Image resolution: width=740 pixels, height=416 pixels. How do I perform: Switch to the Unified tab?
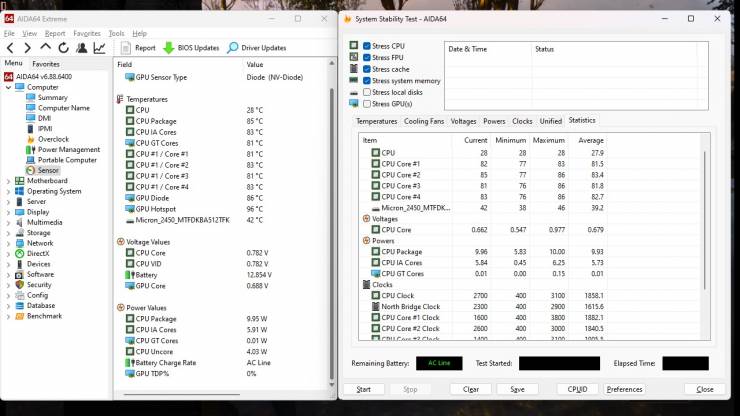pos(550,121)
